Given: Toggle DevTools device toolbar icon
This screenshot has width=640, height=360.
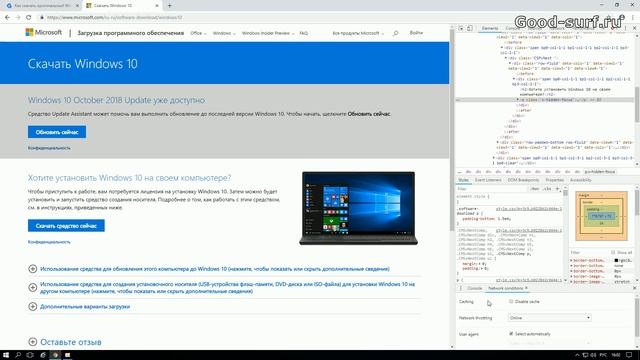Looking at the screenshot, I should point(470,28).
